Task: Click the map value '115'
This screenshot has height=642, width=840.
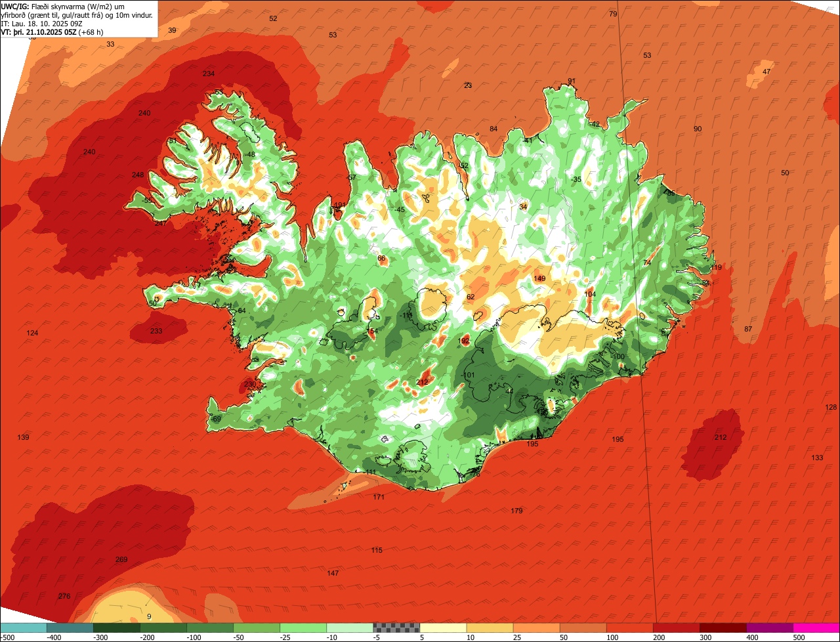Action: coord(377,550)
